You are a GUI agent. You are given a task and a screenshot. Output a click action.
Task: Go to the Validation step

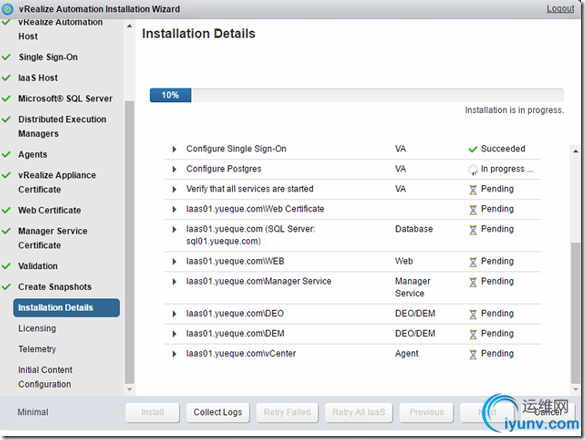pyautogui.click(x=38, y=266)
